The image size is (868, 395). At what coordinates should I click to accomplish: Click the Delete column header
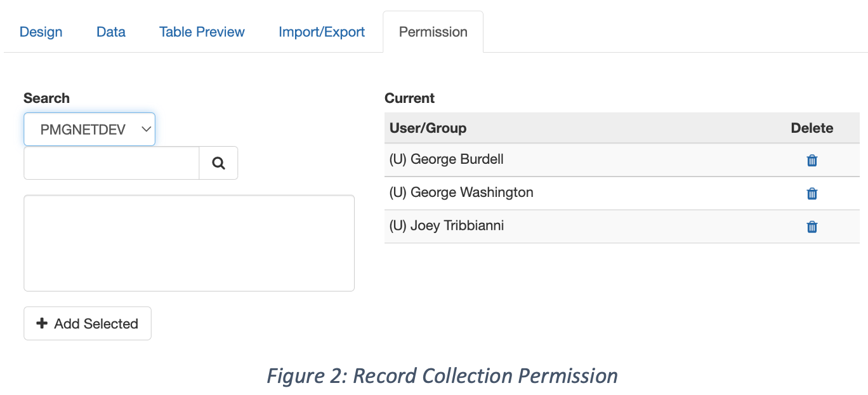point(812,128)
